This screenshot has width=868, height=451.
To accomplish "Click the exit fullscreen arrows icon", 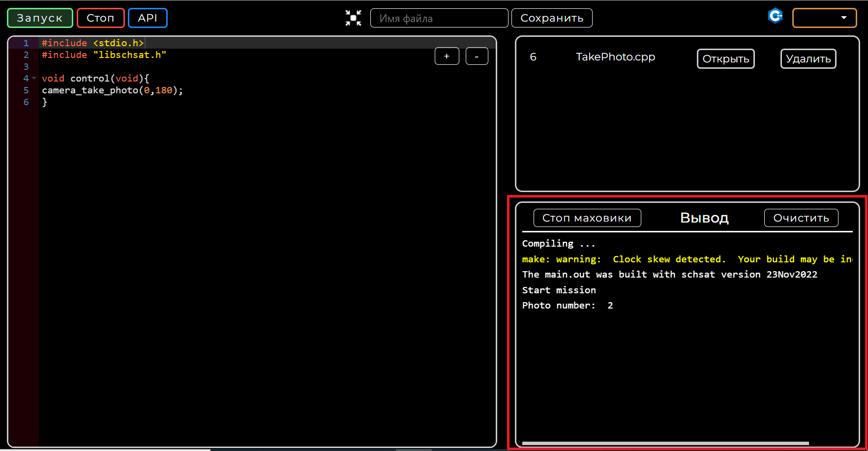I will click(353, 18).
